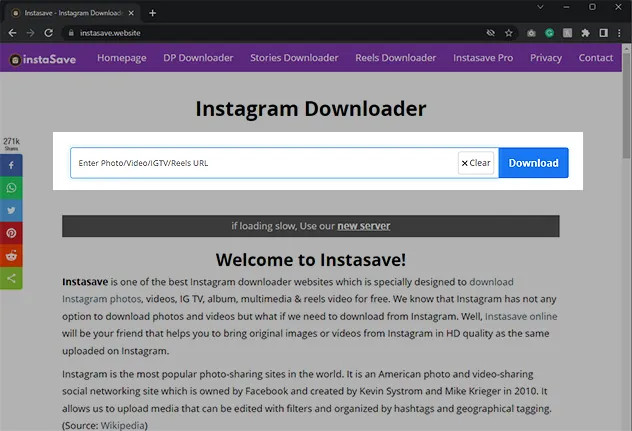Open DP Downloader nav item

click(x=198, y=58)
